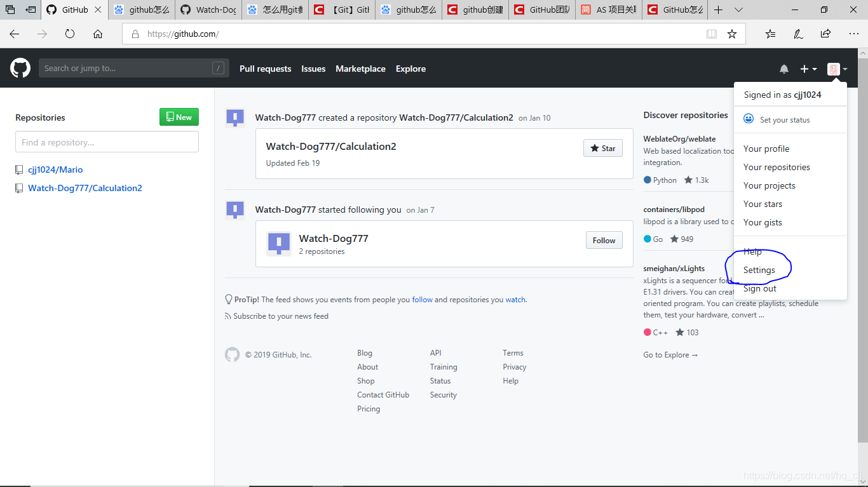
Task: Refresh the page with reload icon
Action: coord(70,34)
